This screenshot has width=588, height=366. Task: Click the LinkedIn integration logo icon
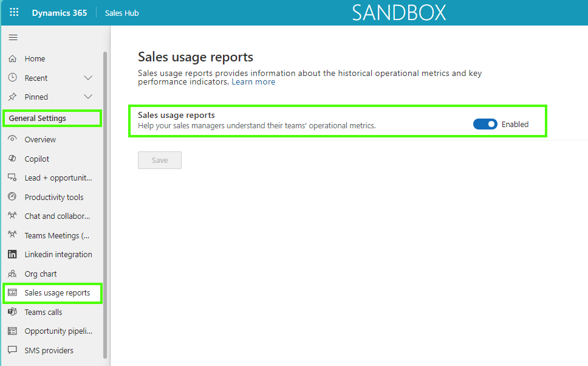12,254
